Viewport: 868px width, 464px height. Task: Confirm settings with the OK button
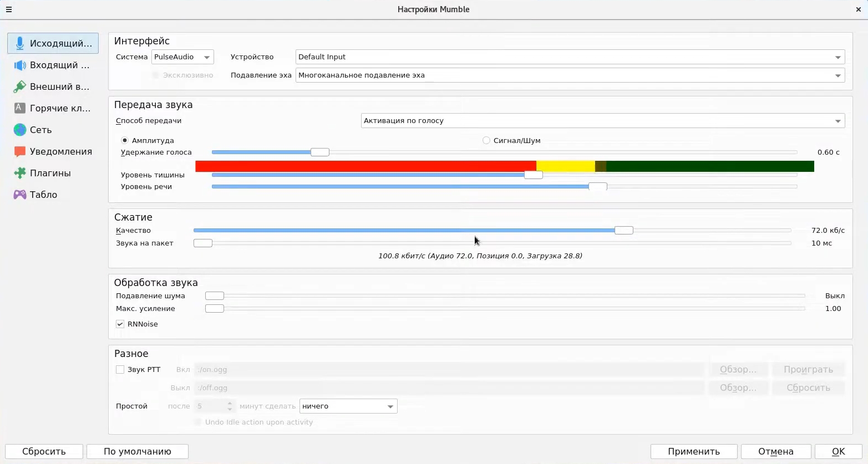click(839, 452)
